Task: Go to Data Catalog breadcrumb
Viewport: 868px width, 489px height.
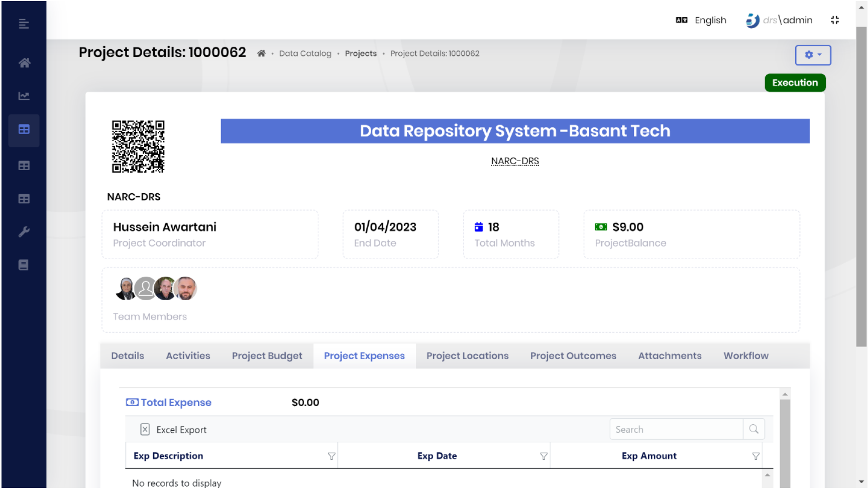Action: 305,53
